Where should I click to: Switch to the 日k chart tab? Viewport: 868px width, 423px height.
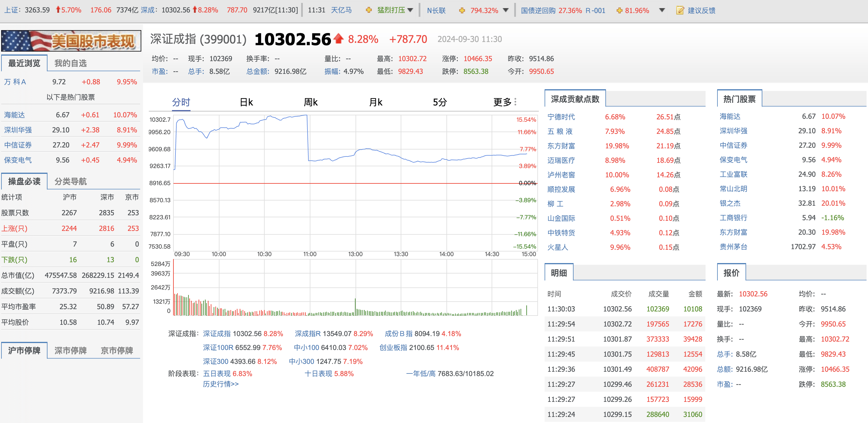[x=246, y=102]
